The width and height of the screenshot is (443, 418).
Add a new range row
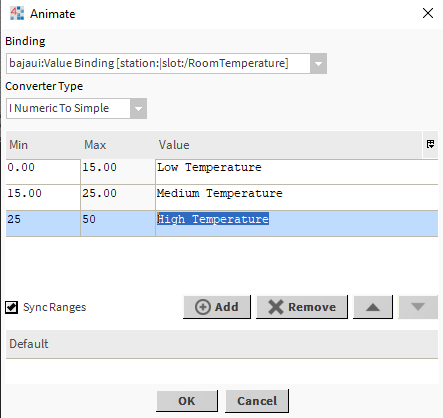[x=217, y=307]
